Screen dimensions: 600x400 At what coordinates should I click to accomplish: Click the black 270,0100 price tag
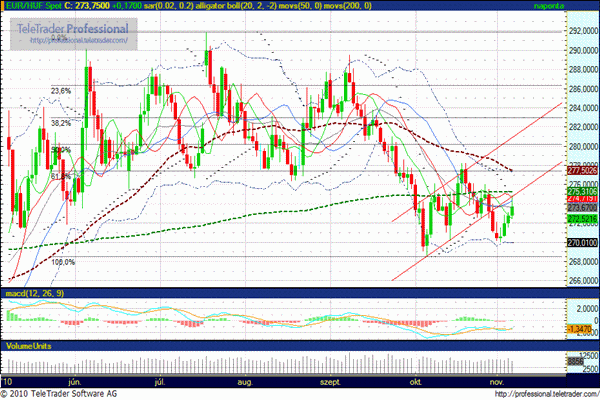(582, 242)
